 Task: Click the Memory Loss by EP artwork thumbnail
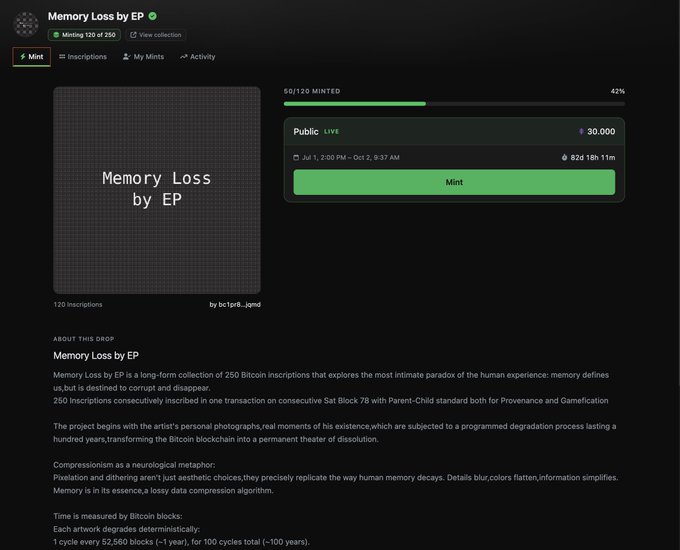[157, 190]
